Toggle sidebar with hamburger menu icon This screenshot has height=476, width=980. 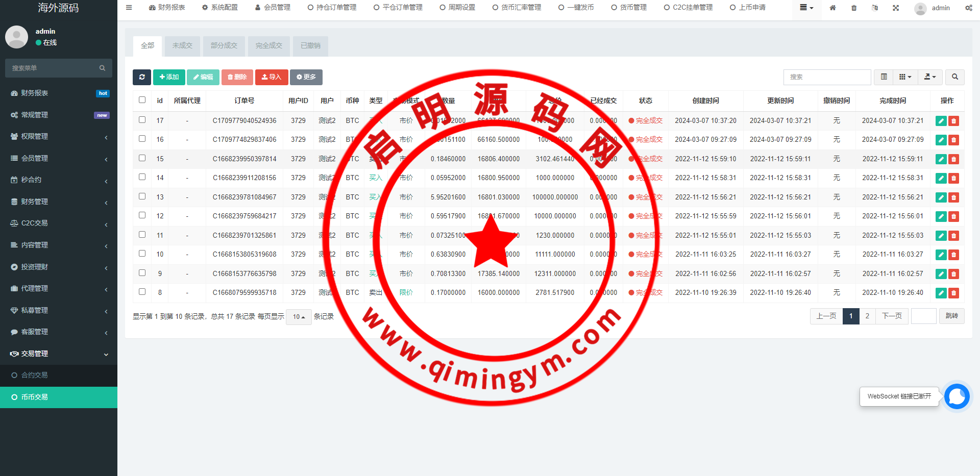[x=129, y=8]
